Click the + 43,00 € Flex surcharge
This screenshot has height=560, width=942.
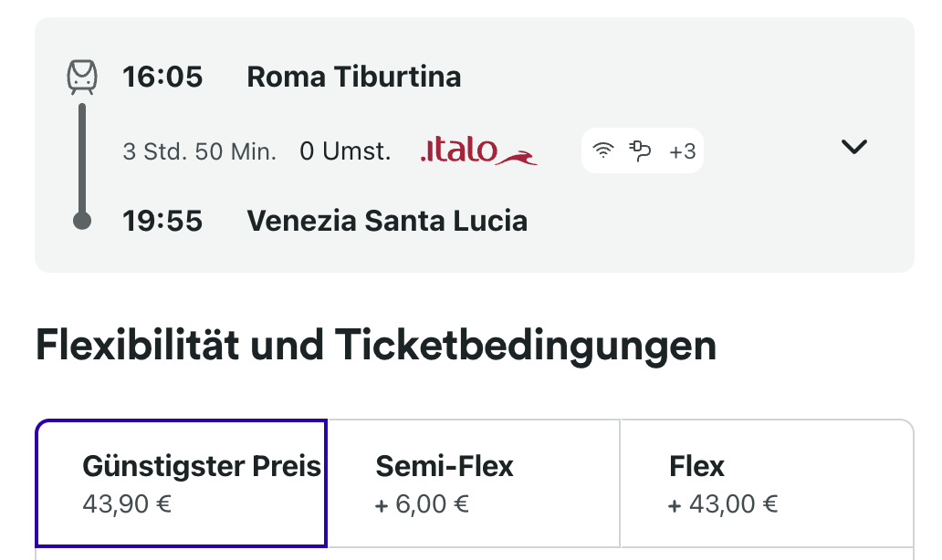click(x=723, y=503)
